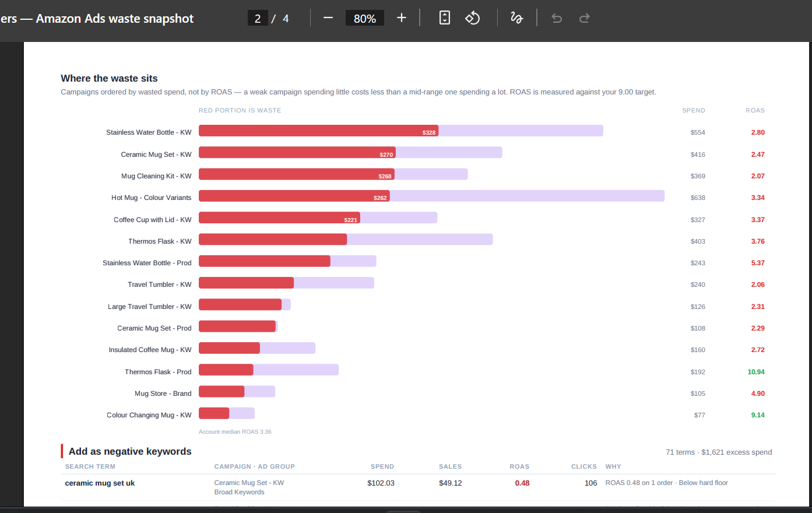Image resolution: width=812 pixels, height=513 pixels.
Task: Select the Coffee Cup with Lid - KW label
Action: pyautogui.click(x=153, y=220)
